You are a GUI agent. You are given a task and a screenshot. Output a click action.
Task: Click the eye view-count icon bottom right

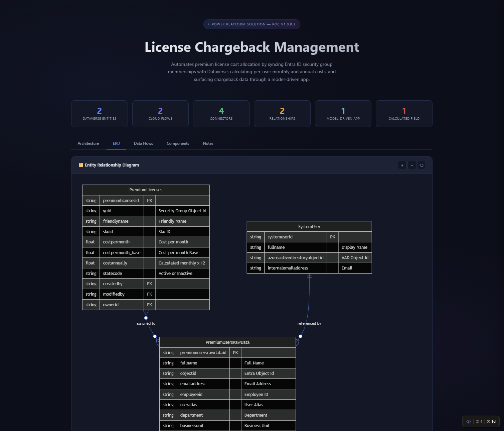(478, 422)
